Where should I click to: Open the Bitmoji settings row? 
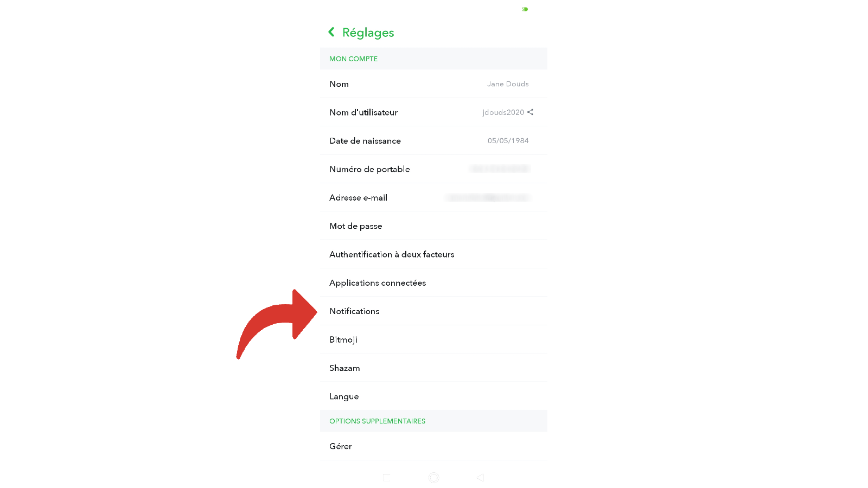[433, 339]
